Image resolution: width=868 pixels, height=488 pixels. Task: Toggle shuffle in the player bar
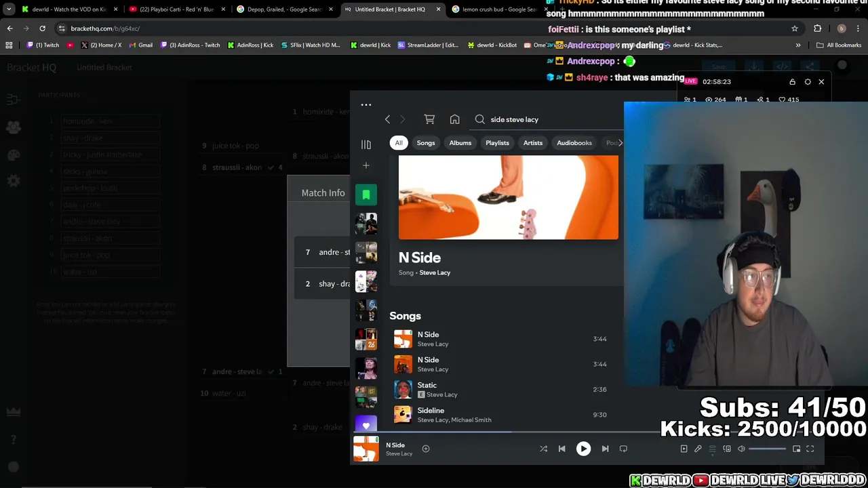point(543,449)
